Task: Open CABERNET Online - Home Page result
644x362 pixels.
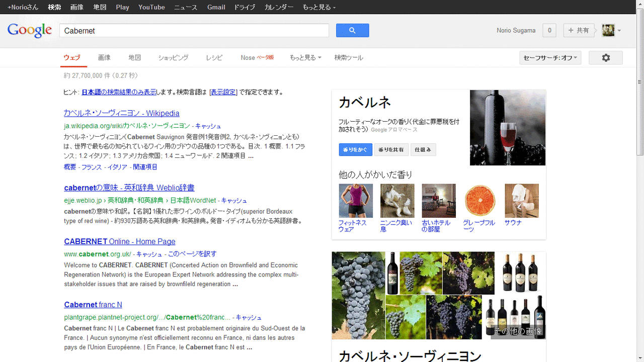Action: pos(120,241)
